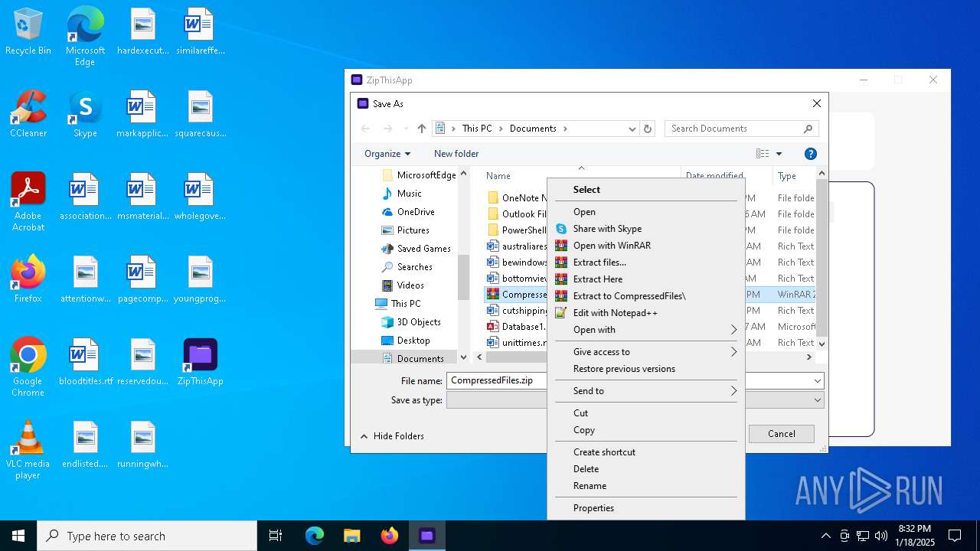Viewport: 980px width, 551px height.
Task: Choose Cut in context menu
Action: [x=645, y=413]
